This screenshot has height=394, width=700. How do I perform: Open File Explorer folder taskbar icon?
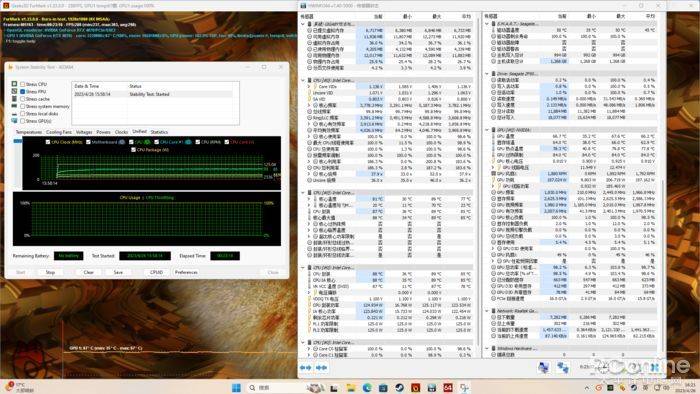tap(351, 387)
